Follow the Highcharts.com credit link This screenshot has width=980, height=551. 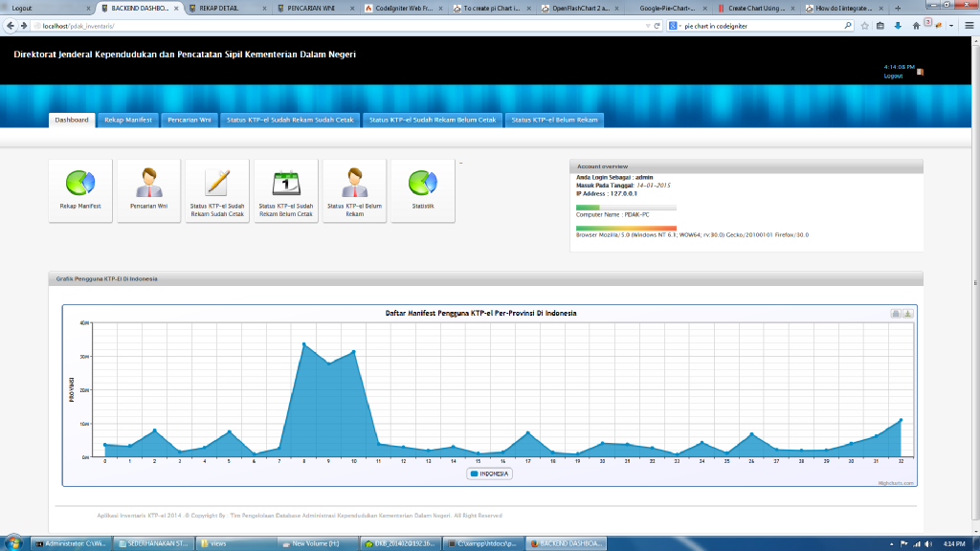(x=896, y=483)
